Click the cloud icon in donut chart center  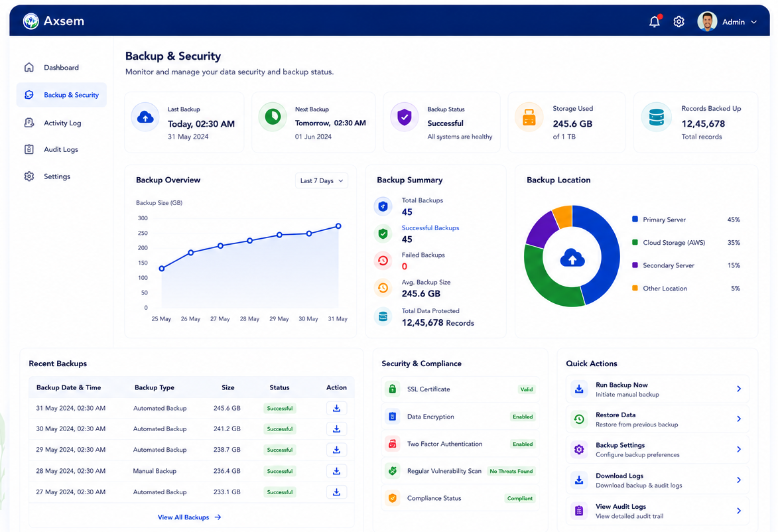(572, 258)
